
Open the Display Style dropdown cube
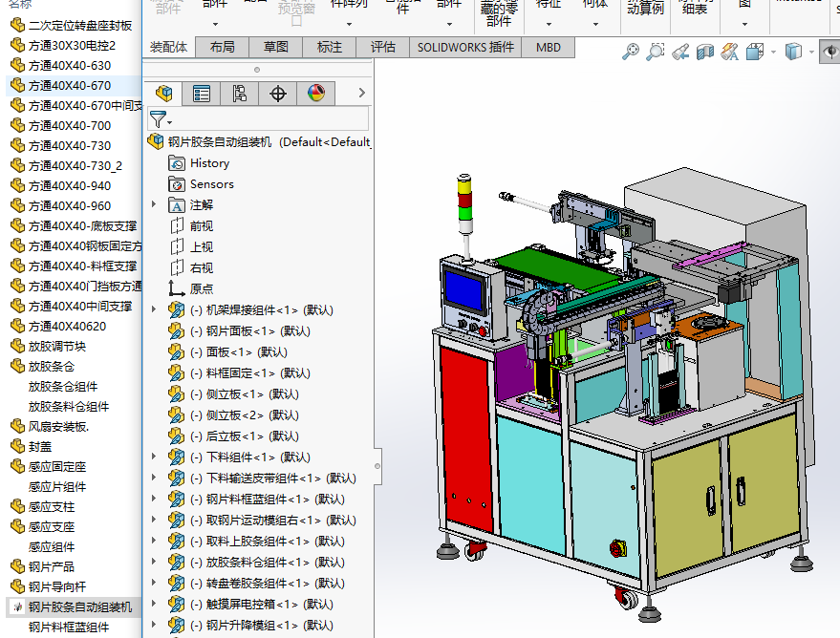pyautogui.click(x=793, y=52)
